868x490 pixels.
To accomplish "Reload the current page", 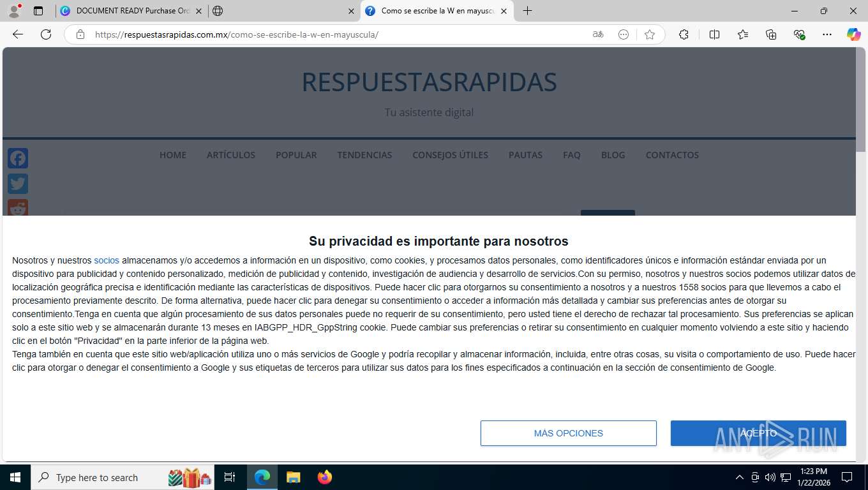I will tap(46, 34).
